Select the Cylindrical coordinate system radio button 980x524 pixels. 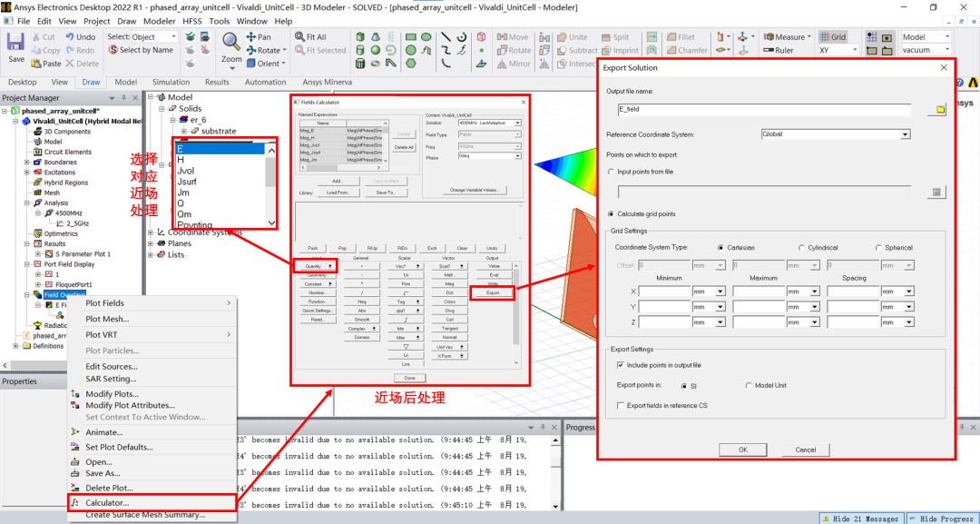coord(801,248)
